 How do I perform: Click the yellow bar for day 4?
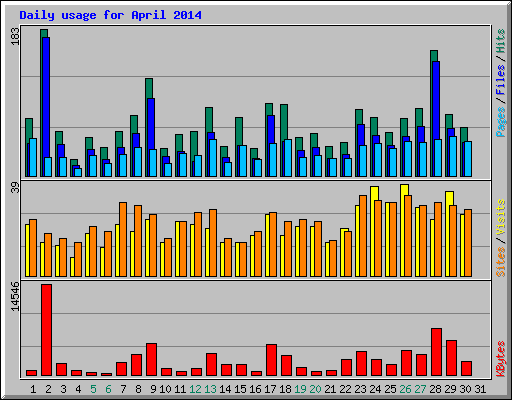click(72, 267)
